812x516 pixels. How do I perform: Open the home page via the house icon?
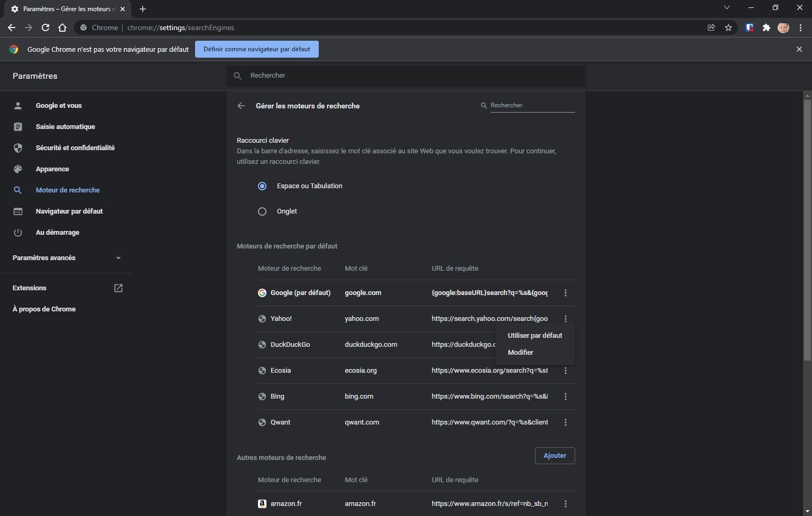[x=62, y=27]
